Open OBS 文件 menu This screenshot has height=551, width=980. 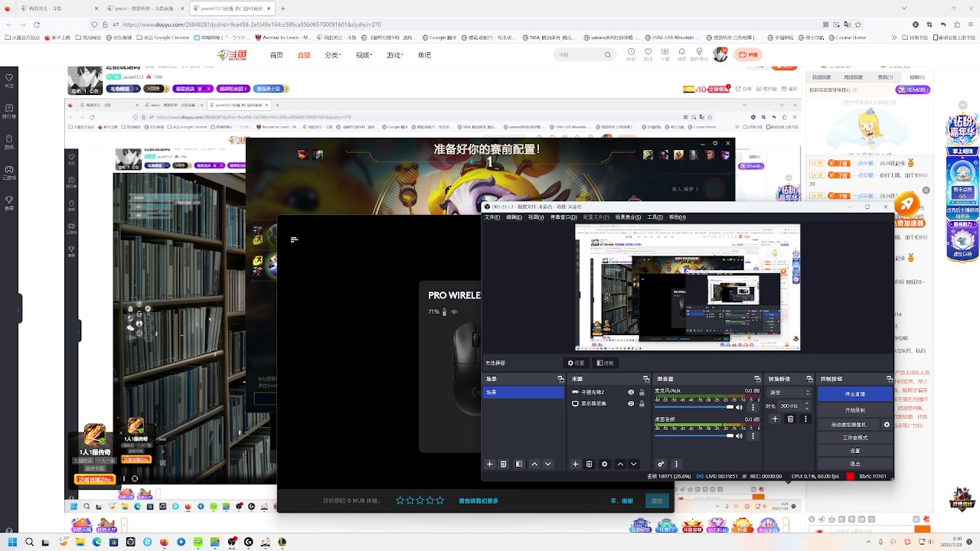point(492,217)
